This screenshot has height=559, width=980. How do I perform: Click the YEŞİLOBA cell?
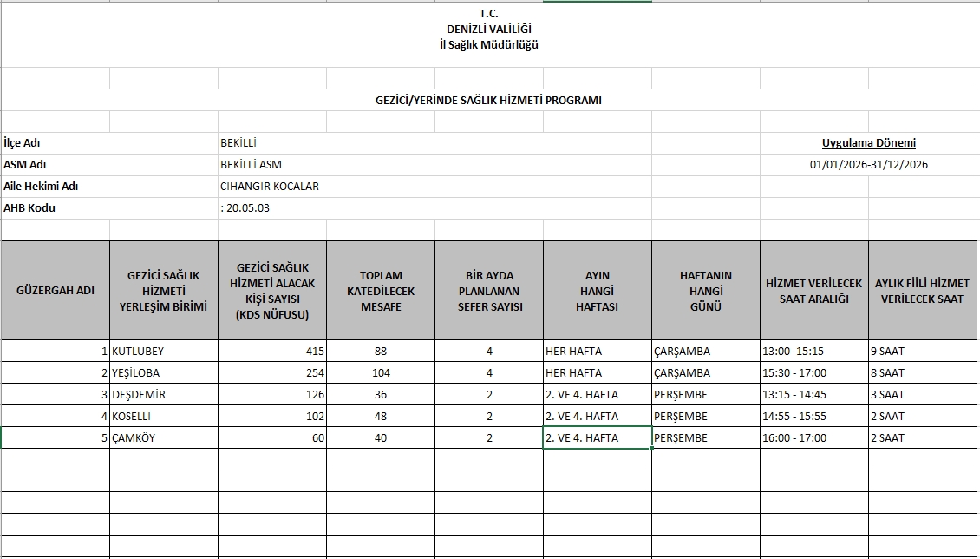(163, 373)
